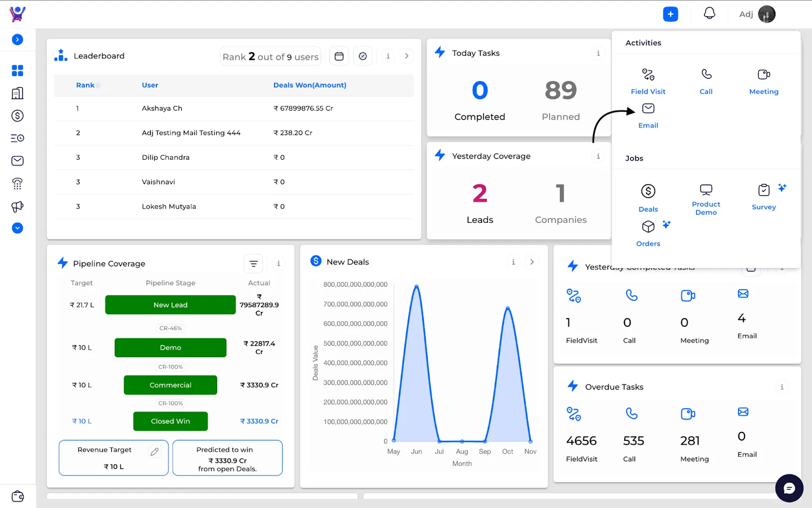
Task: Open Leaderboard details with right chevron
Action: pos(407,56)
